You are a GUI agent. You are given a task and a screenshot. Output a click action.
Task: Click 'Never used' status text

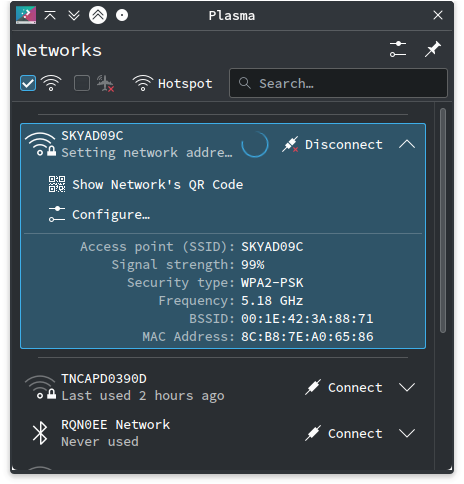tap(100, 442)
